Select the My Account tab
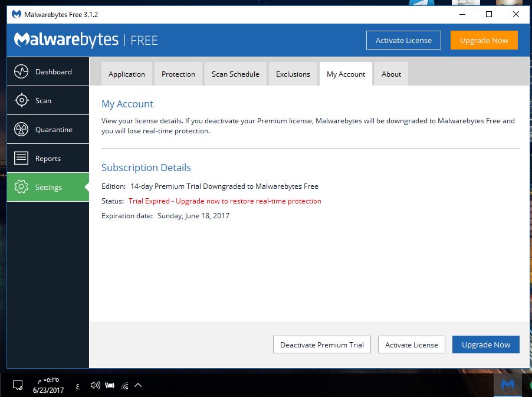Screen dimensions: 532x397 346,74
